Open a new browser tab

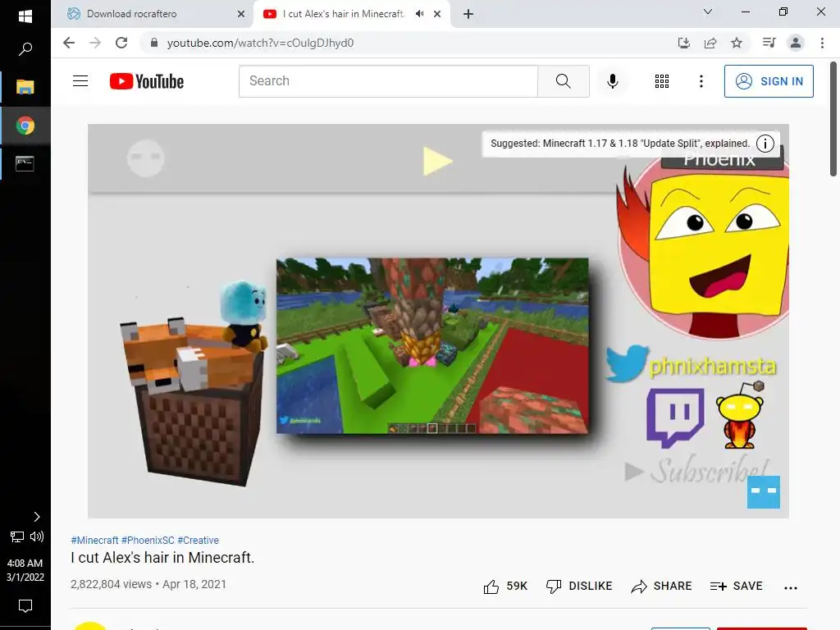(468, 14)
